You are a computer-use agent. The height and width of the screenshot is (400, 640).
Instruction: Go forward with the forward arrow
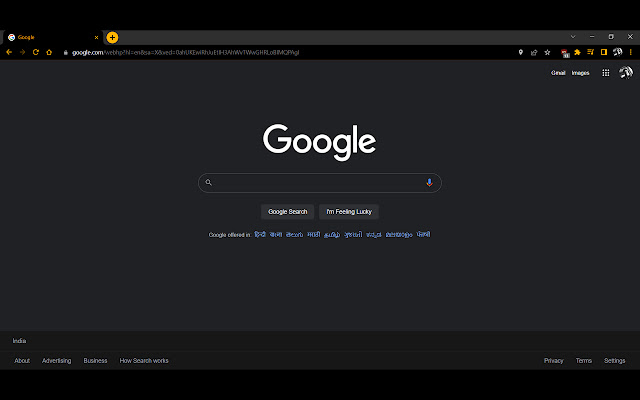point(22,52)
